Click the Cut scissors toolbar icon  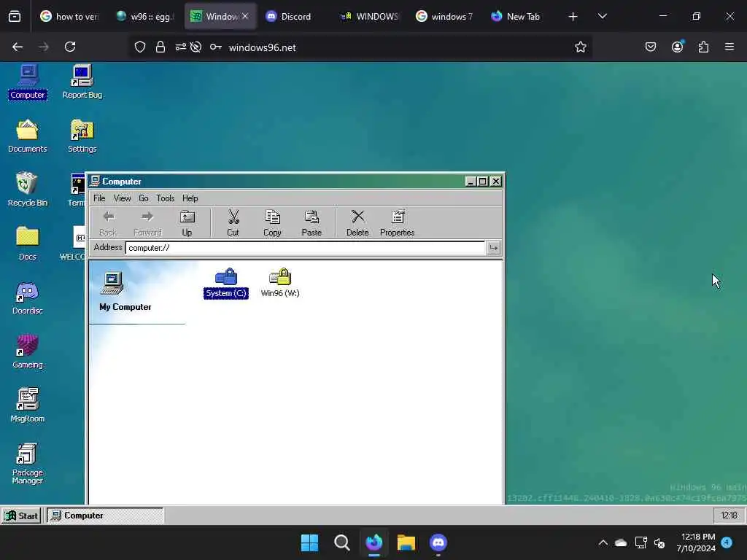coord(233,223)
